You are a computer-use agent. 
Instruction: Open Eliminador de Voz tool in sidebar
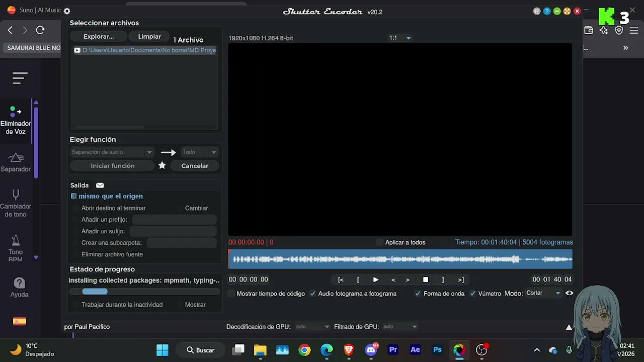click(16, 121)
